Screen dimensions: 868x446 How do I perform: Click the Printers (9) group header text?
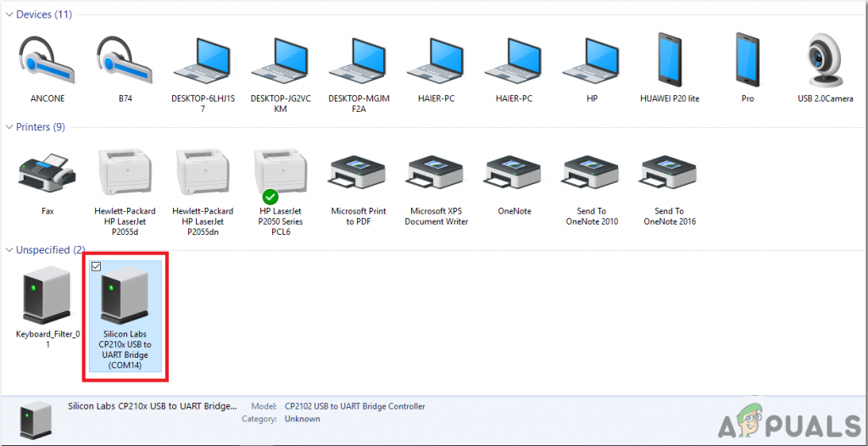[41, 127]
